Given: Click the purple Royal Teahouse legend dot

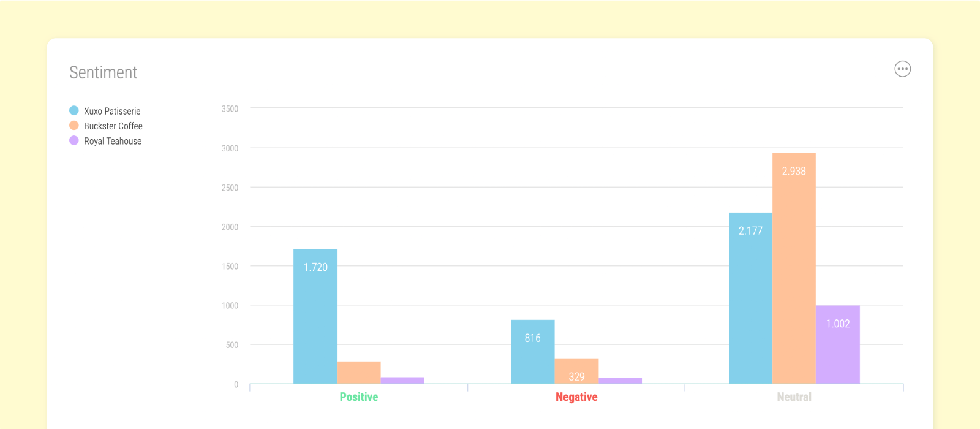Looking at the screenshot, I should [x=73, y=140].
